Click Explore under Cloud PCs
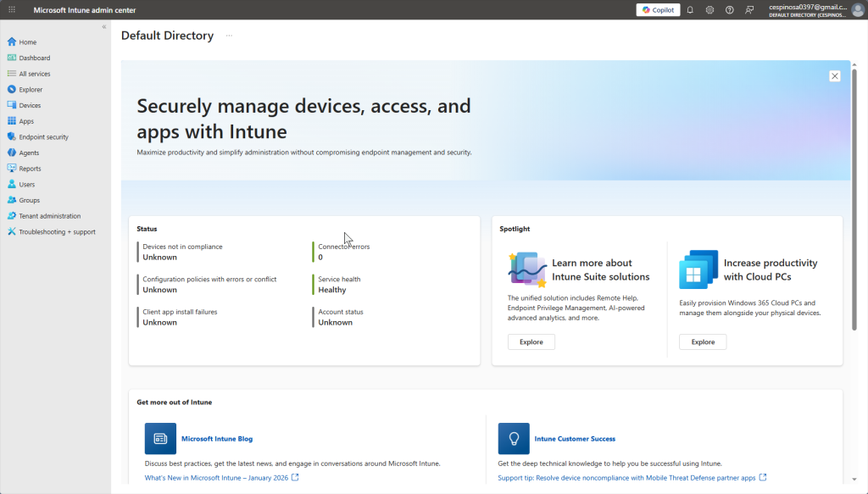The width and height of the screenshot is (868, 494). [703, 342]
